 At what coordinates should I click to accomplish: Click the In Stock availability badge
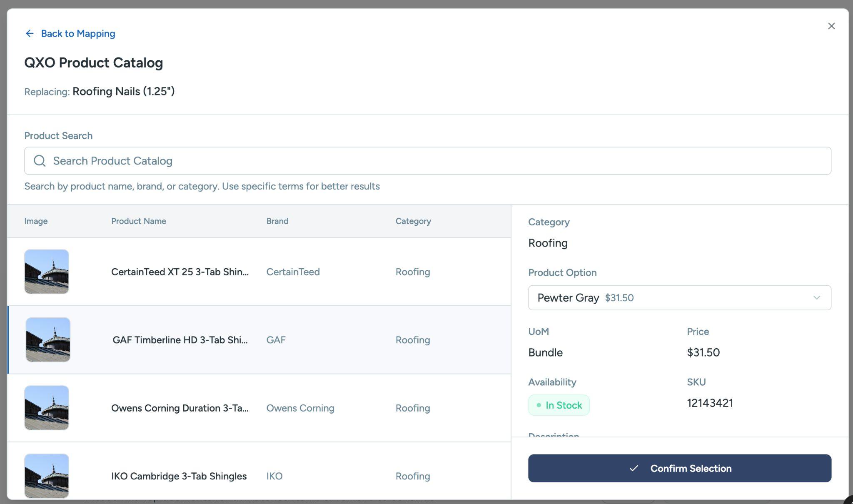[x=559, y=405]
